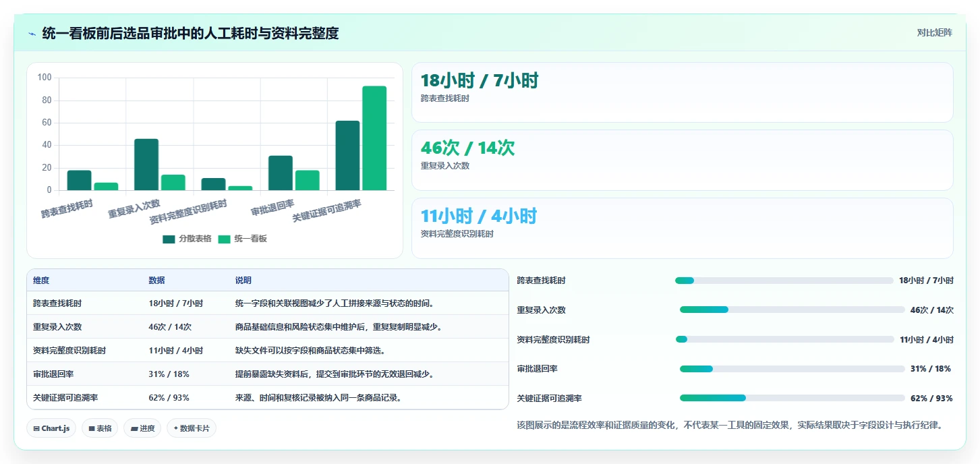Click the light 统一看板 bar for 审批退回率
Image resolution: width=980 pixels, height=464 pixels.
click(x=308, y=180)
